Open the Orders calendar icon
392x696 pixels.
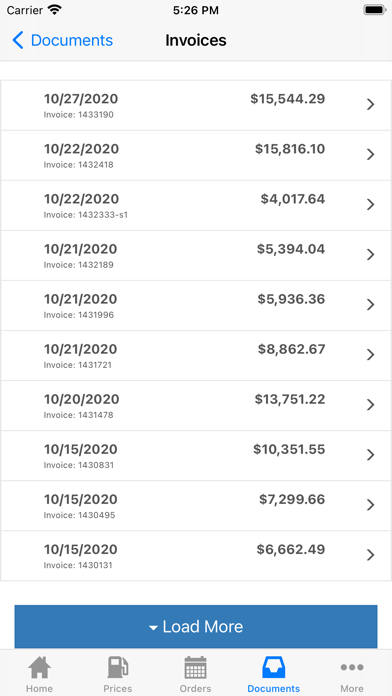pyautogui.click(x=195, y=668)
